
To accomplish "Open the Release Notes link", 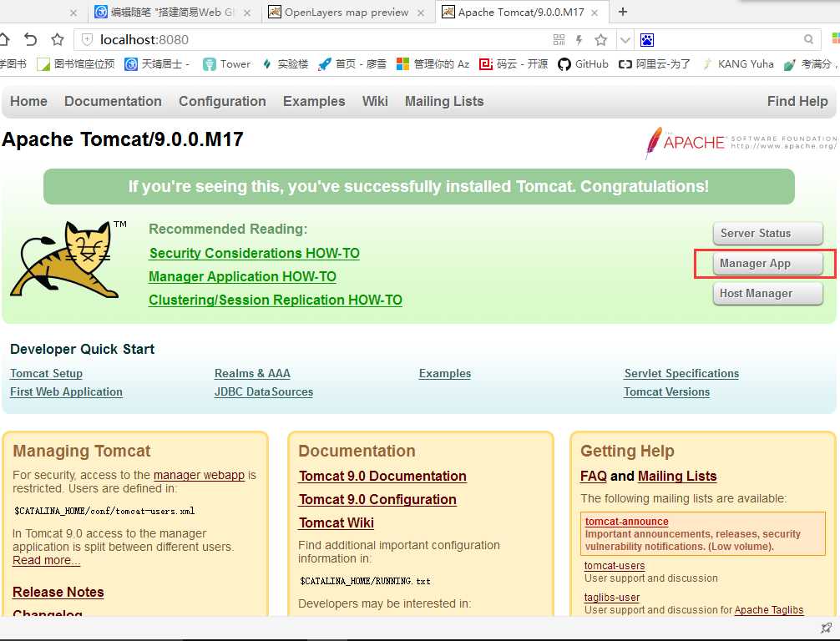I will click(58, 592).
